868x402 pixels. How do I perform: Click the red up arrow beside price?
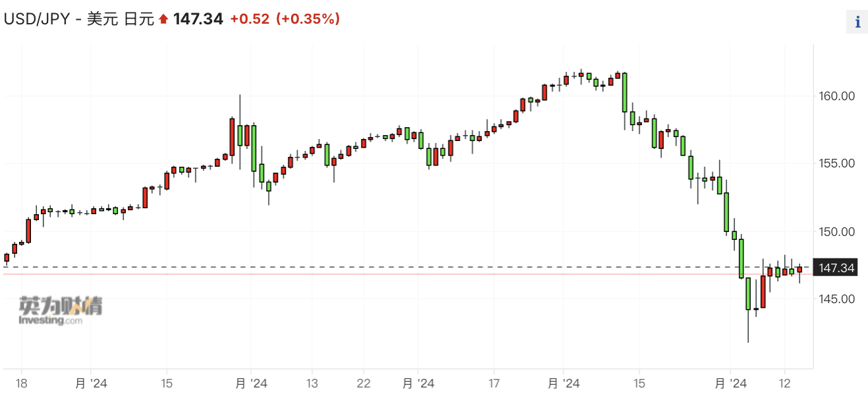click(x=163, y=19)
